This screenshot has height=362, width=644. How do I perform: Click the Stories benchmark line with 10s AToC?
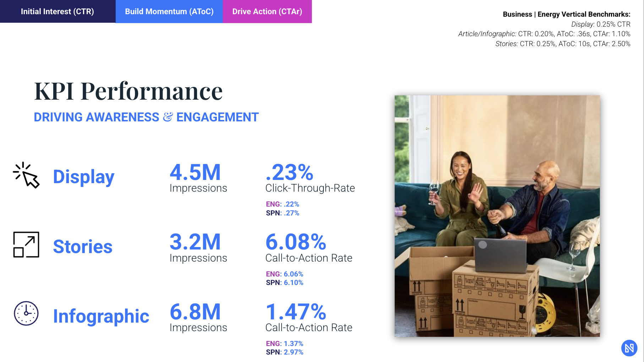tap(563, 44)
